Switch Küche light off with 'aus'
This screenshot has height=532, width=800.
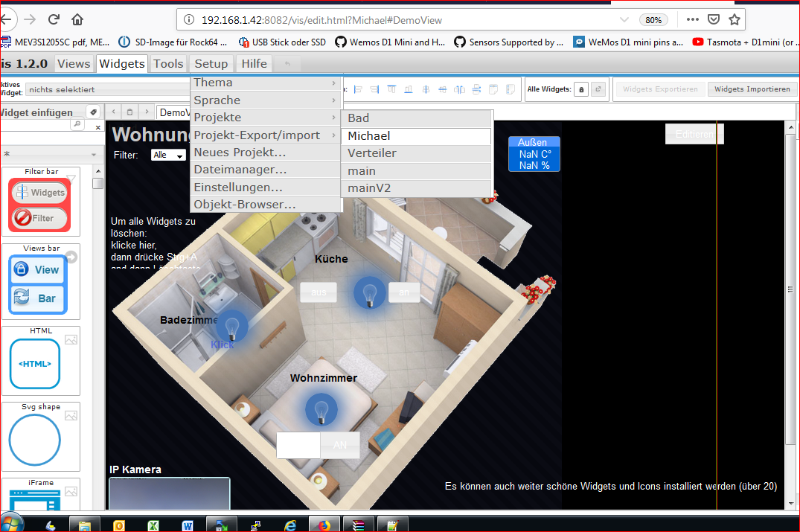[x=319, y=292]
